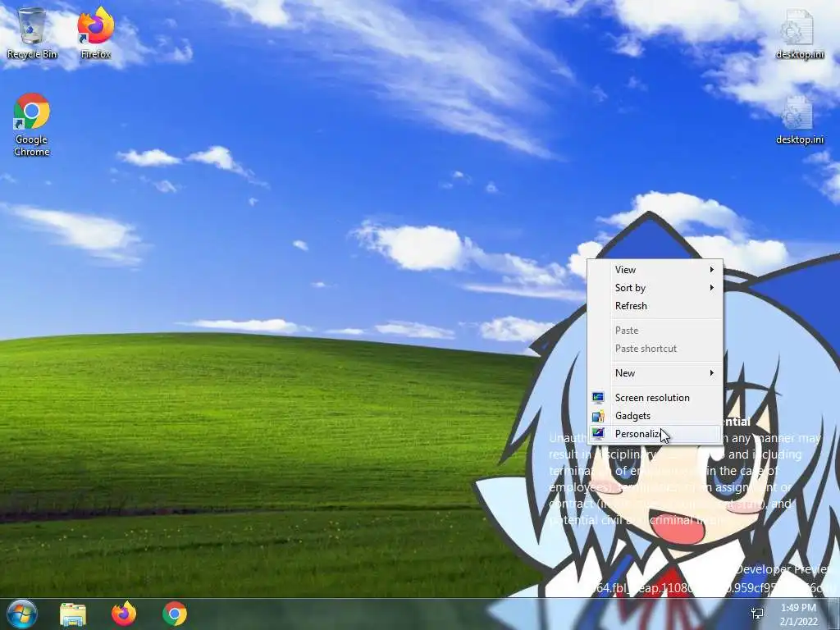Expand the View submenu
The width and height of the screenshot is (840, 630).
655,269
